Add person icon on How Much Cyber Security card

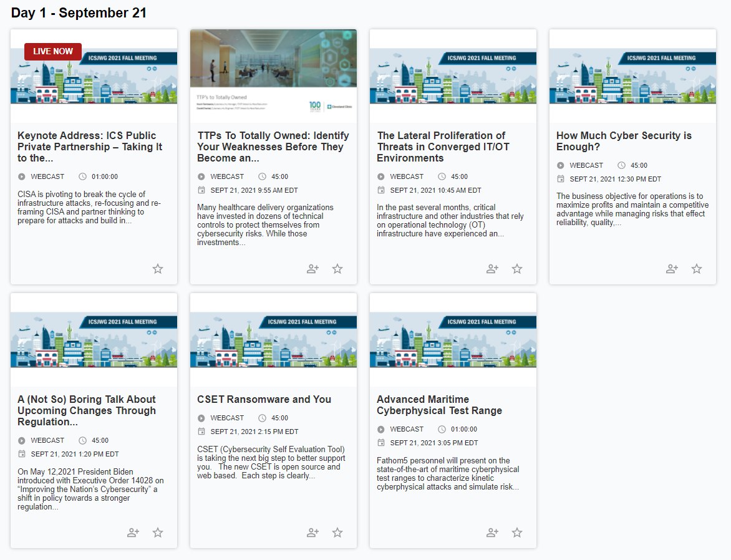pyautogui.click(x=671, y=269)
